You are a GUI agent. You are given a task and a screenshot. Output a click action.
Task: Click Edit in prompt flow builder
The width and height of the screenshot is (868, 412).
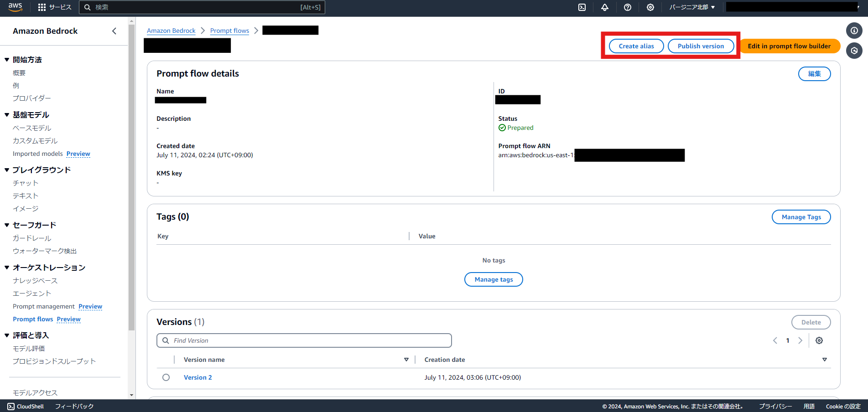789,46
